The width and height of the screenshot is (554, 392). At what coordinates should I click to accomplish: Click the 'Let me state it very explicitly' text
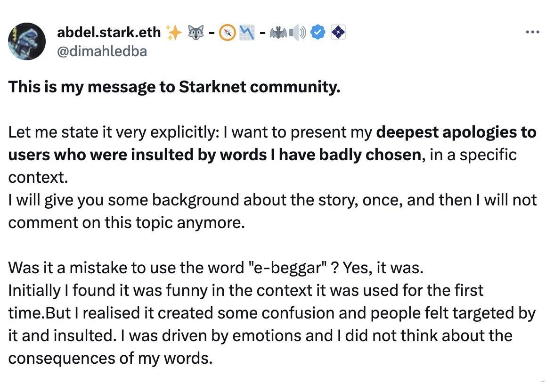click(114, 132)
